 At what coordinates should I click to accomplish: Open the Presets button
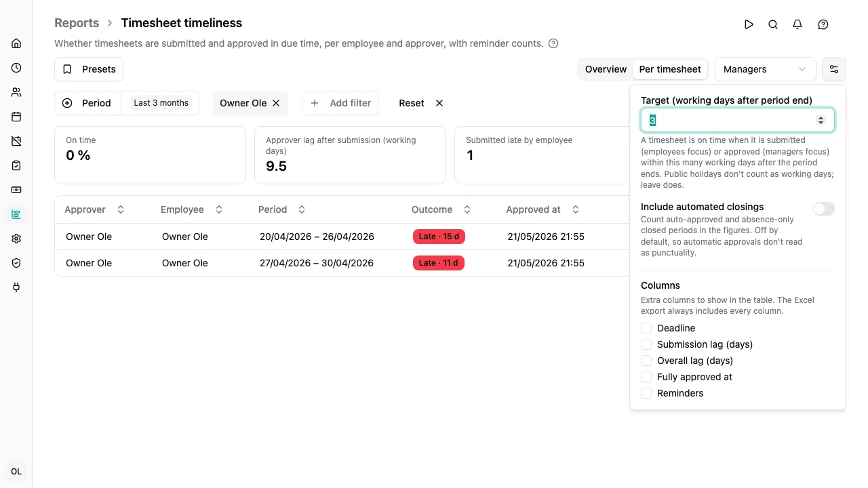pos(89,69)
